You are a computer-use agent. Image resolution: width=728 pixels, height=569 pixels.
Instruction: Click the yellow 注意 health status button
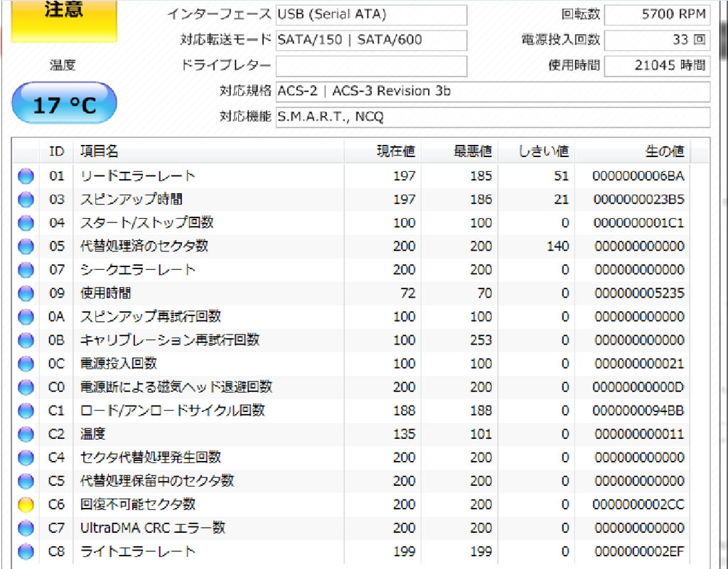click(x=63, y=21)
